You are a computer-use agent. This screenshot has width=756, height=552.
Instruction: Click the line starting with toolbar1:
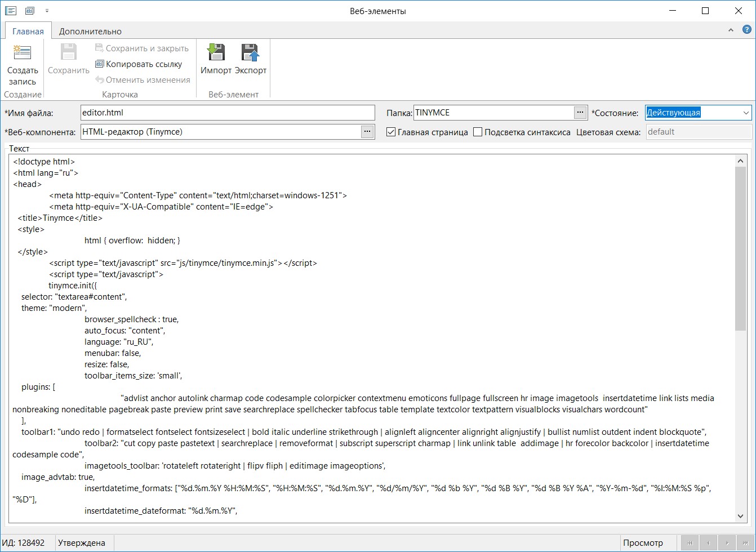(x=364, y=432)
